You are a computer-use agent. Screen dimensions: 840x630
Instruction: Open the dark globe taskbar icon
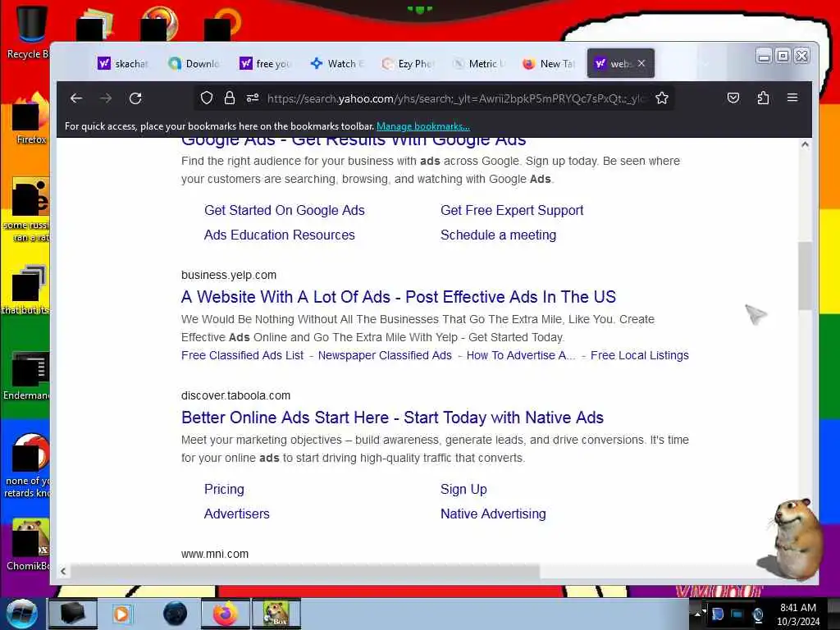tap(176, 614)
